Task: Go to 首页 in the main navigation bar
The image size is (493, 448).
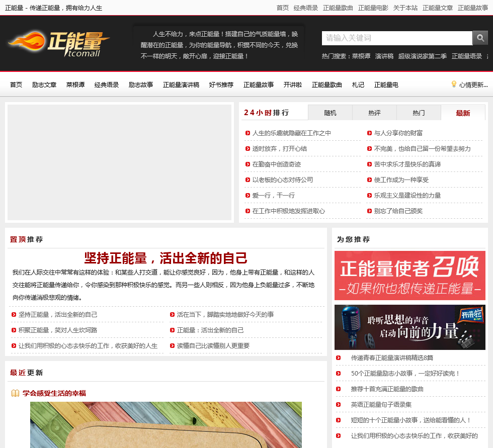Action: click(x=16, y=85)
